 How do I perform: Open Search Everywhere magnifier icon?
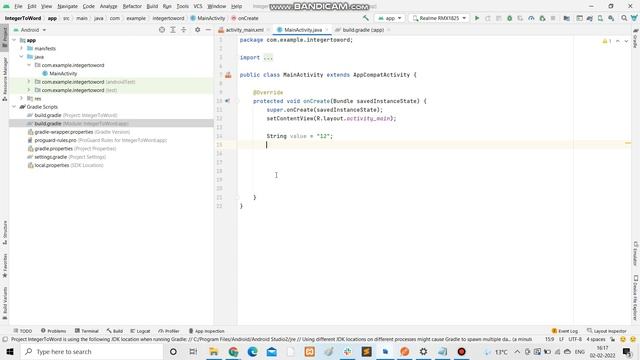(624, 18)
